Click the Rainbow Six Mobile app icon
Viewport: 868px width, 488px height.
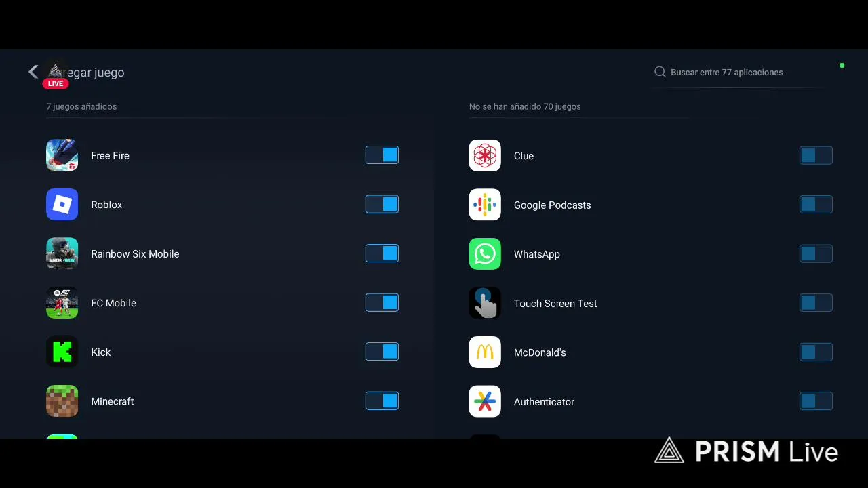(62, 253)
